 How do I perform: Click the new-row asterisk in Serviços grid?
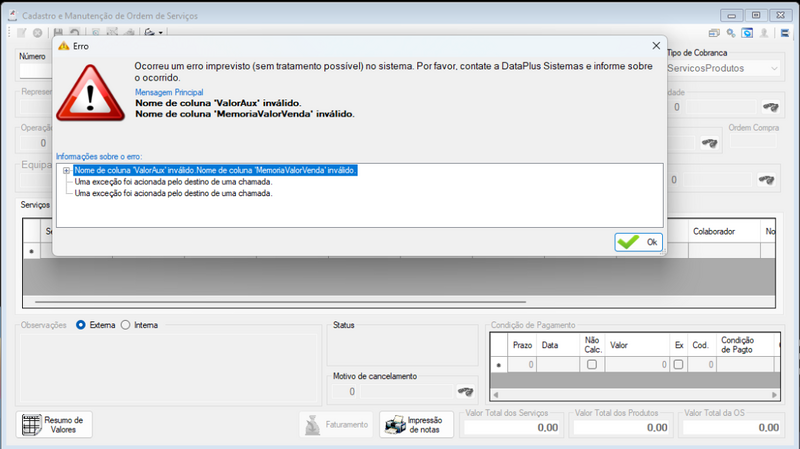point(32,251)
